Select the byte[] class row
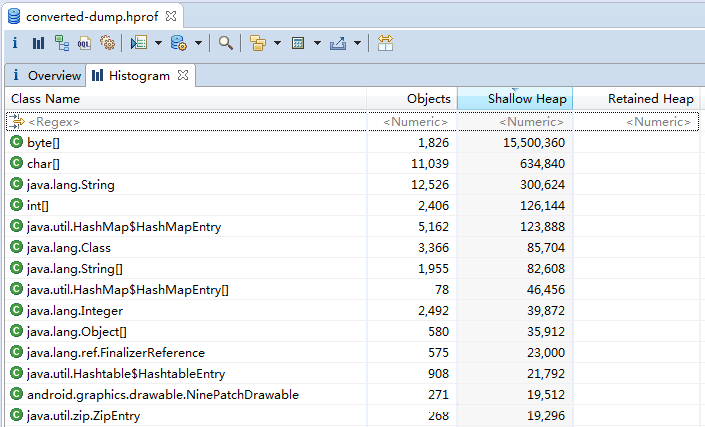The image size is (705, 427). click(353, 142)
